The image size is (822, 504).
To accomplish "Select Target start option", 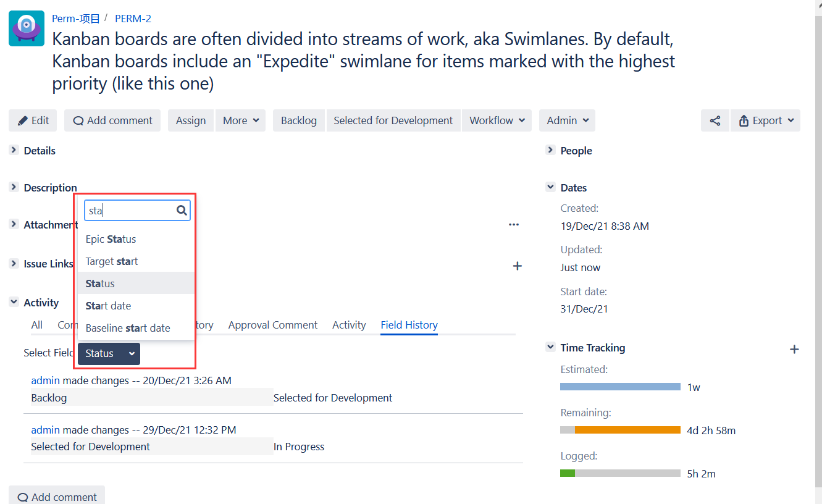I will pos(136,261).
